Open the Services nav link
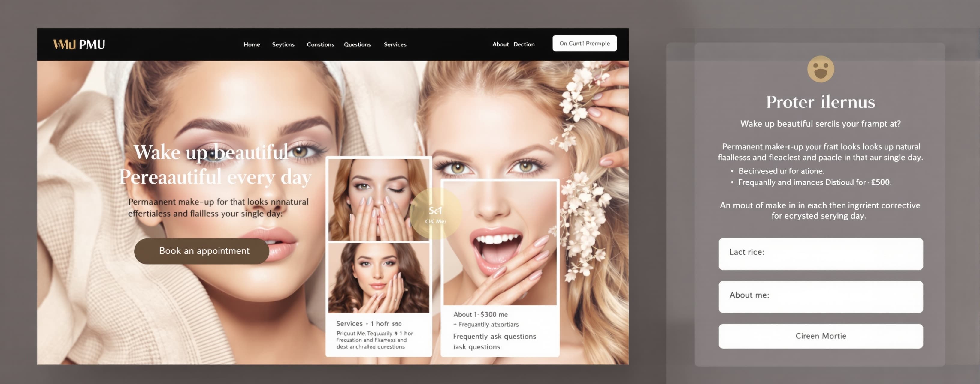The image size is (980, 384). (395, 44)
